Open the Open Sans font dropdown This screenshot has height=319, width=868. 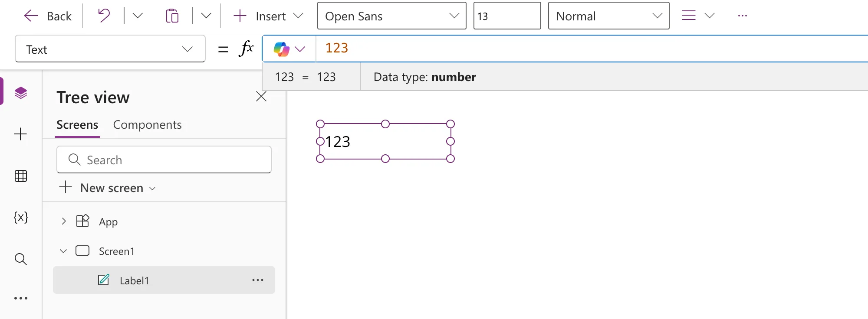(392, 16)
